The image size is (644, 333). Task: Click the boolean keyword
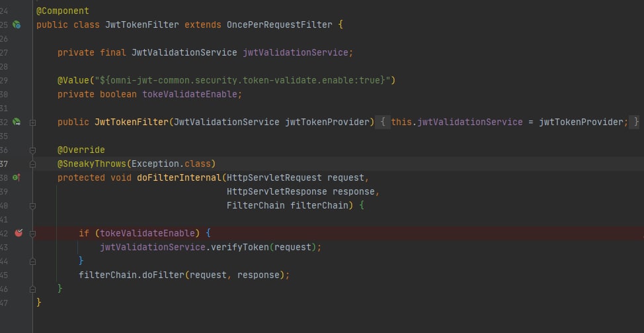[x=118, y=94]
